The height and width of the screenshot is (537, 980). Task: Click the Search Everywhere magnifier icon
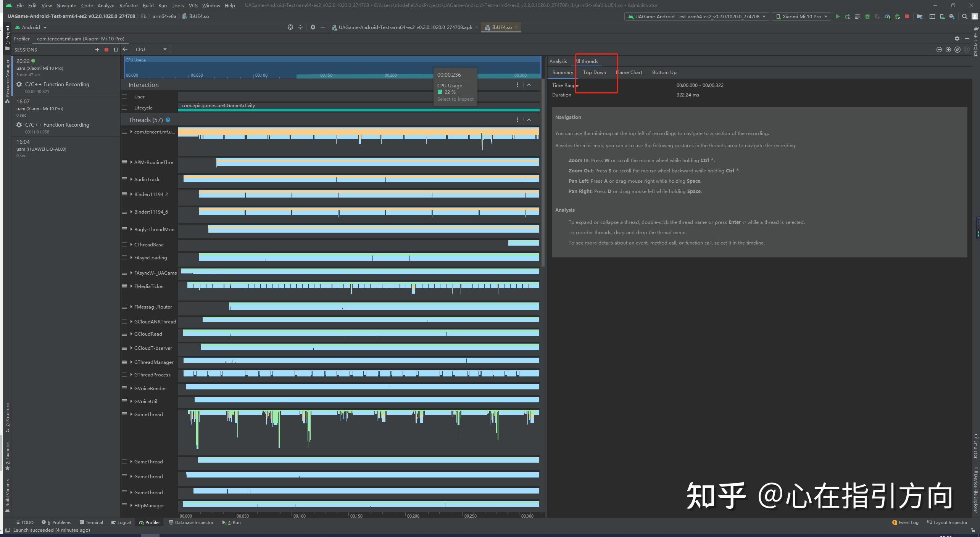pyautogui.click(x=965, y=16)
